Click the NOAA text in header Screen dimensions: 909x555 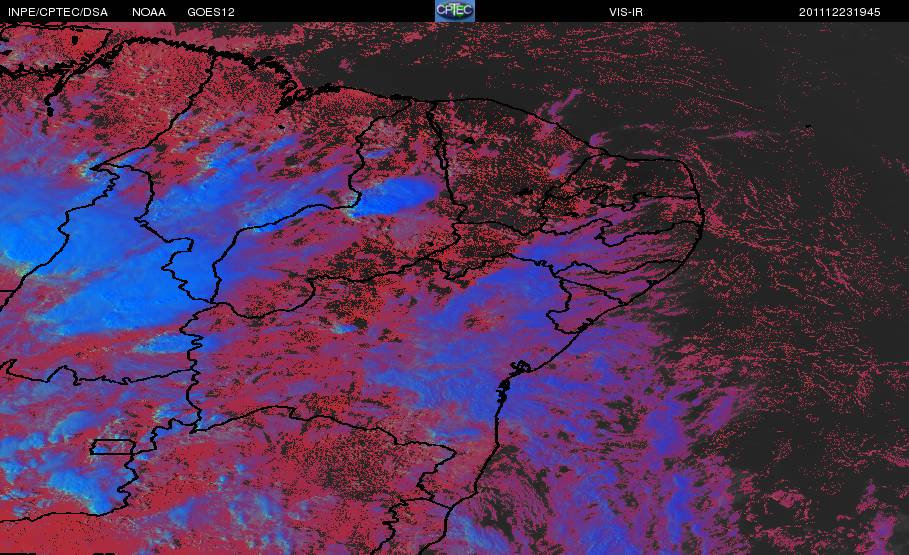pos(148,12)
